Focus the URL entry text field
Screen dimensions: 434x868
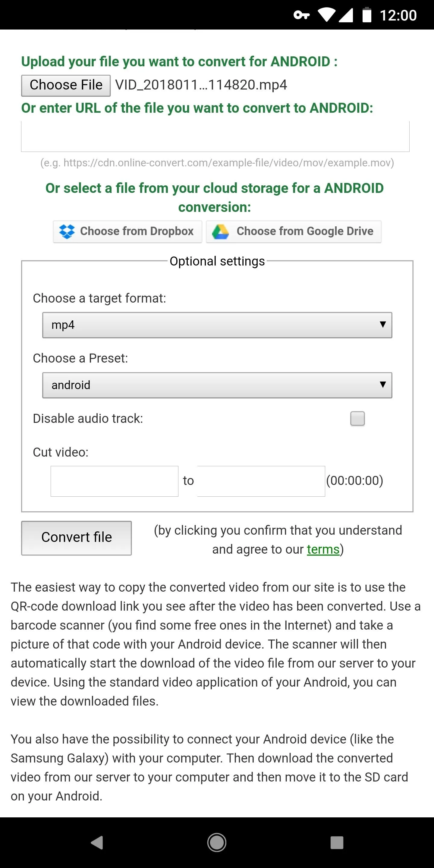(215, 137)
